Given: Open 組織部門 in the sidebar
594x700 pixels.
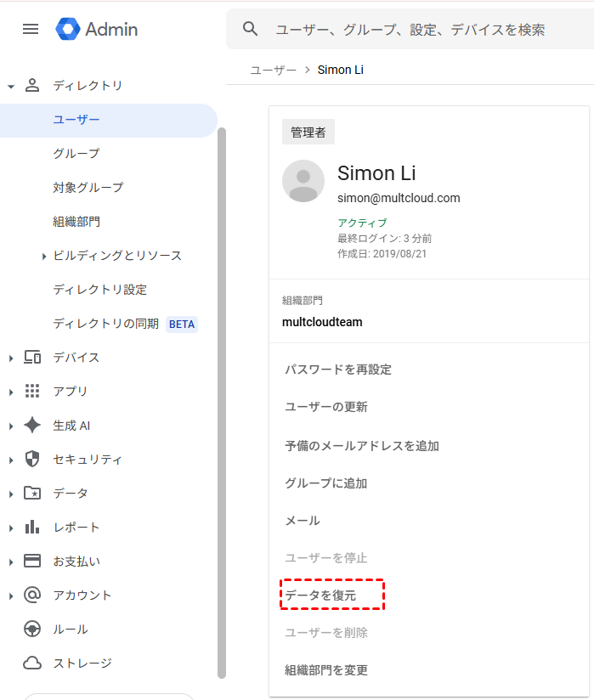Looking at the screenshot, I should pyautogui.click(x=76, y=222).
